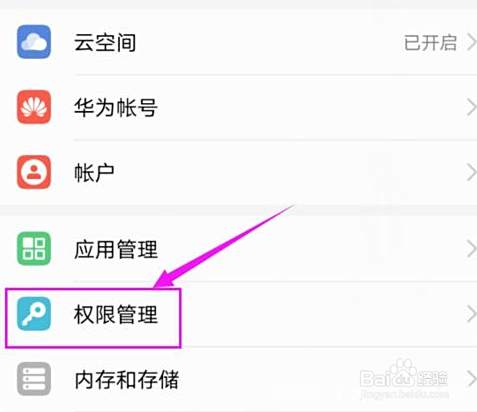Click the Baidu 经验 watermark logo
This screenshot has width=477, height=412.
(404, 377)
